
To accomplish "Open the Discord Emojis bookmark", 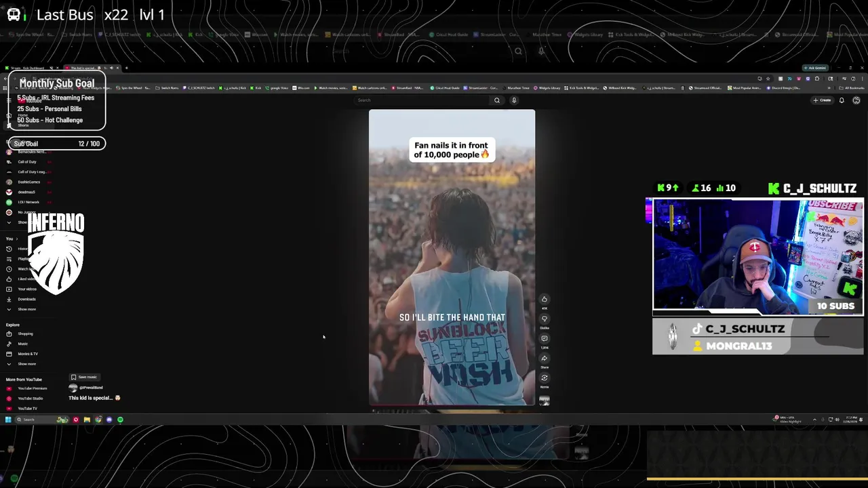I will (784, 88).
